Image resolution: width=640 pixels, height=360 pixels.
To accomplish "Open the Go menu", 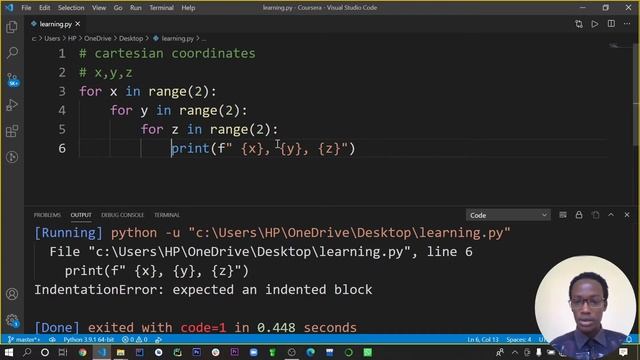I will [x=118, y=8].
